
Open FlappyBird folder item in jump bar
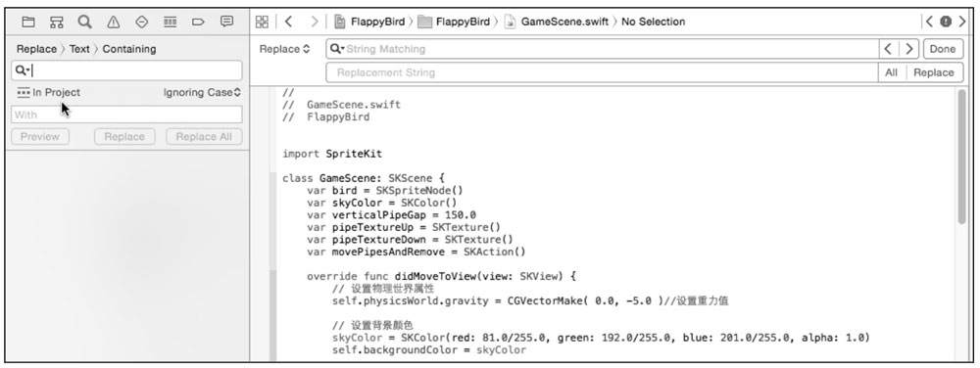pos(454,22)
